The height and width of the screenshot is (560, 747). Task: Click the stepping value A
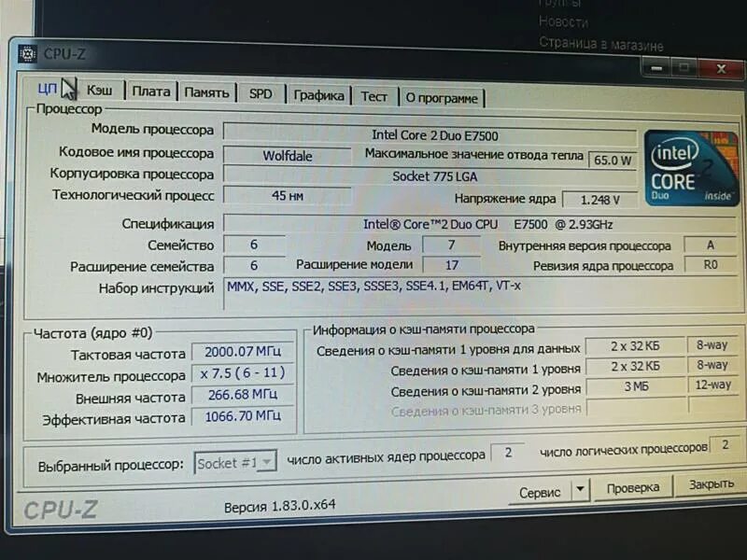click(711, 245)
